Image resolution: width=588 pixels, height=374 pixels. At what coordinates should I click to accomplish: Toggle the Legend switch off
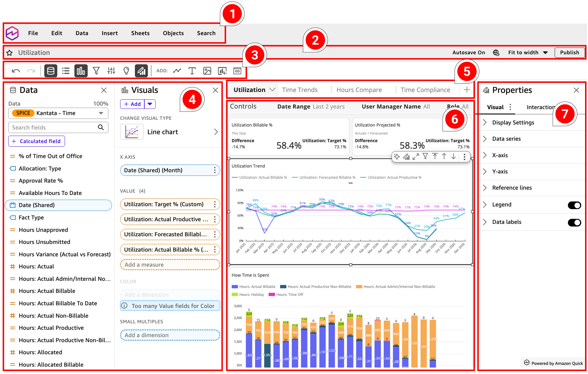574,205
